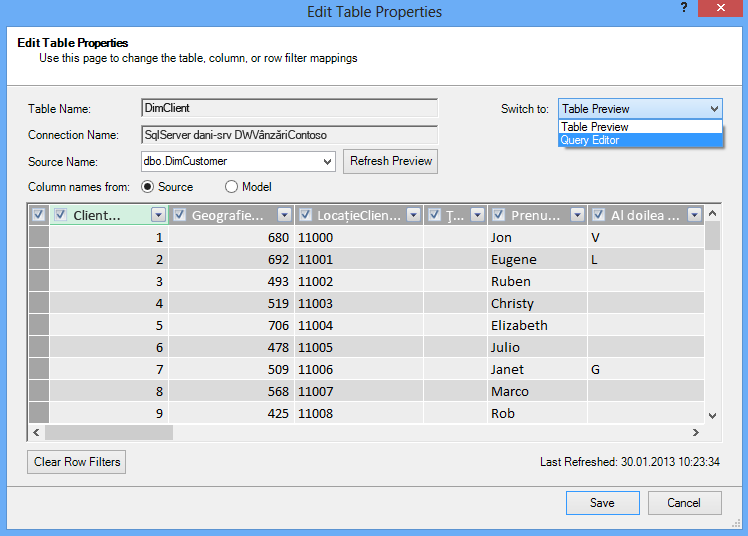748x536 pixels.
Task: Click the cell with value 680
Action: coord(231,237)
